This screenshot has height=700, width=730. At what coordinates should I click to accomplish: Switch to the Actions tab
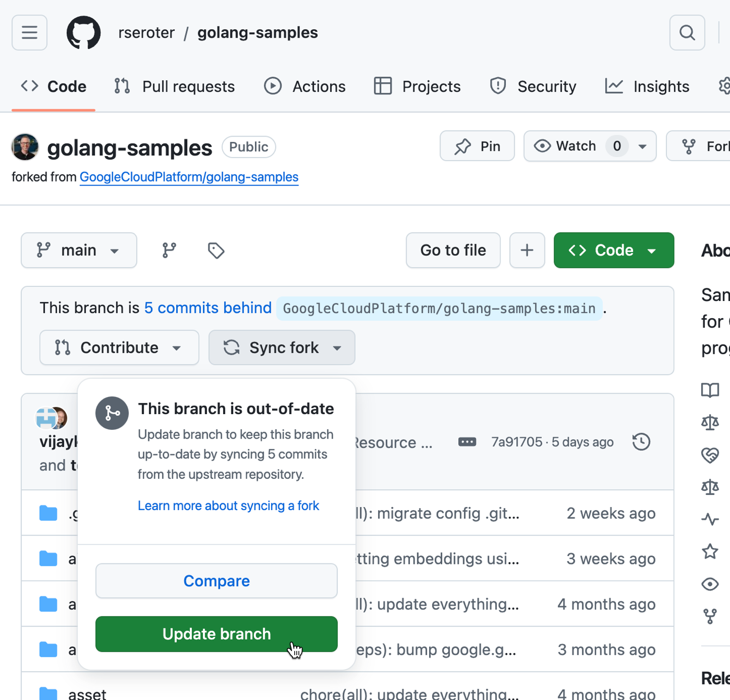pyautogui.click(x=305, y=87)
